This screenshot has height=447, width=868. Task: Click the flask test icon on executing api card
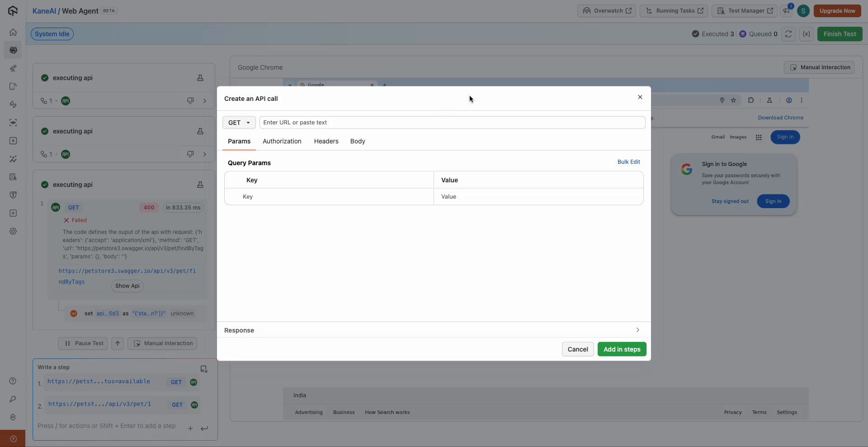(200, 78)
